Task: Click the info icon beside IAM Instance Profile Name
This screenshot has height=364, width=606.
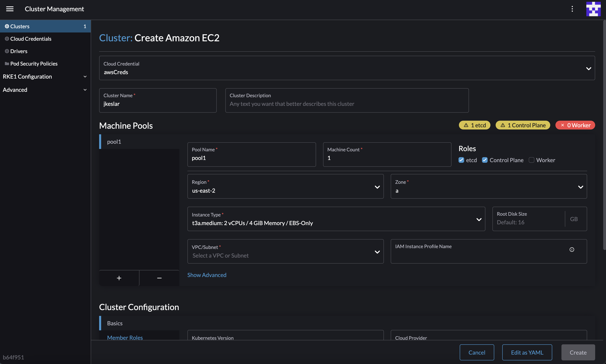Action: [x=572, y=250]
